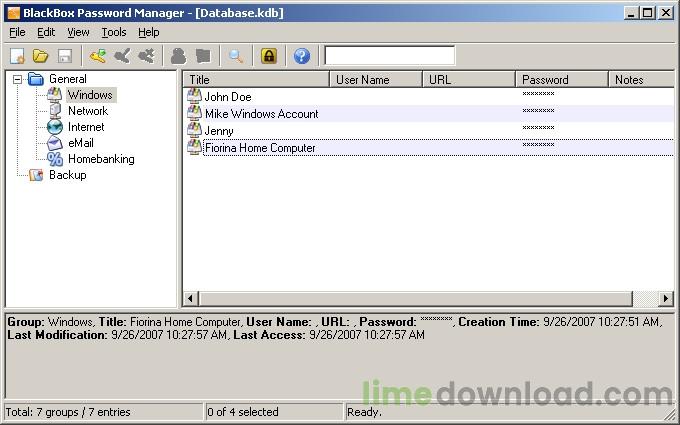Open the Edit menu
Screen dimensions: 680x425
click(x=46, y=33)
